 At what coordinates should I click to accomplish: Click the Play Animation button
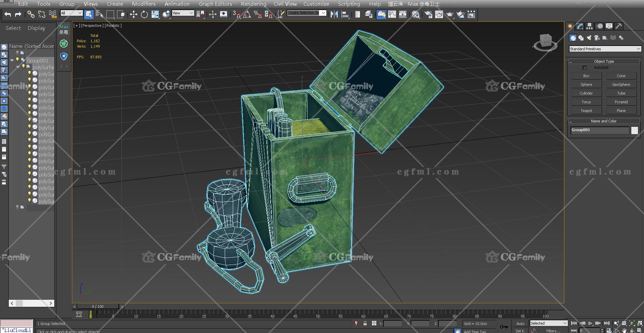(590, 323)
